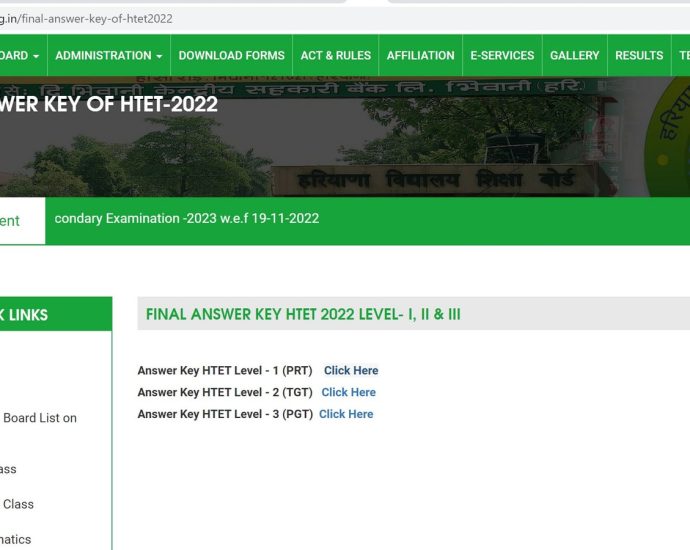Click the Quick Links sidebar header
This screenshot has width=690, height=550.
point(24,315)
